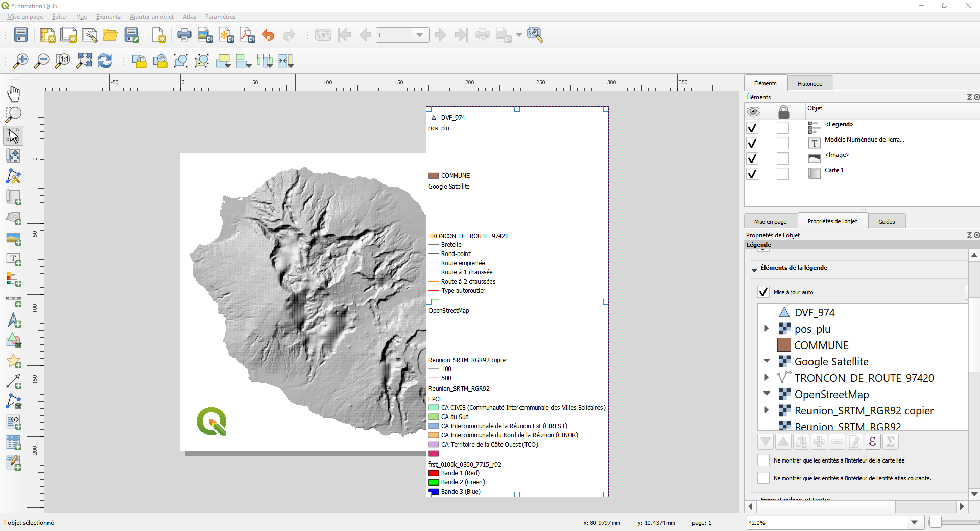
Task: Open the Atlas menu
Action: coord(189,17)
